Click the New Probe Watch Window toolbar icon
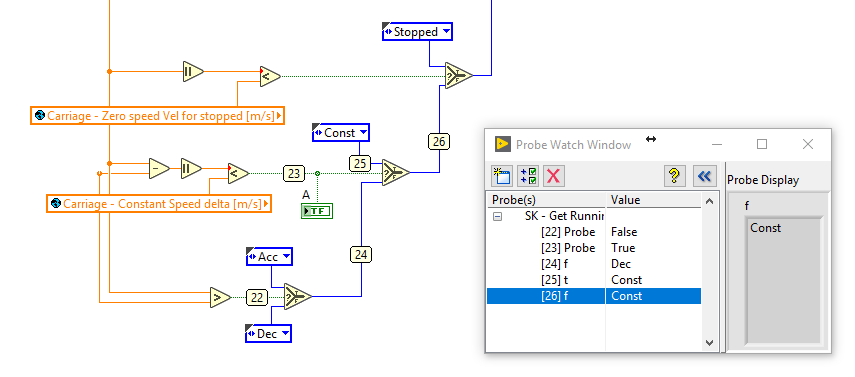 [501, 176]
